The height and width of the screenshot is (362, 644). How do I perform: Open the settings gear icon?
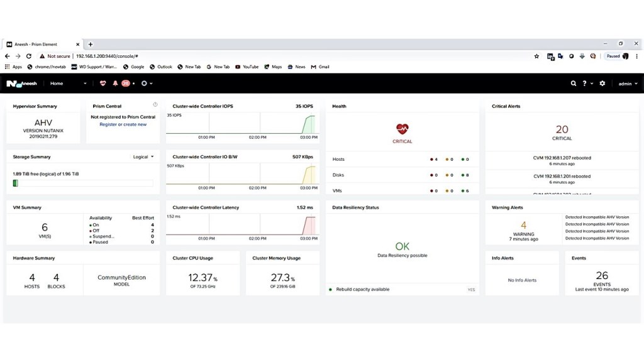[x=602, y=83]
